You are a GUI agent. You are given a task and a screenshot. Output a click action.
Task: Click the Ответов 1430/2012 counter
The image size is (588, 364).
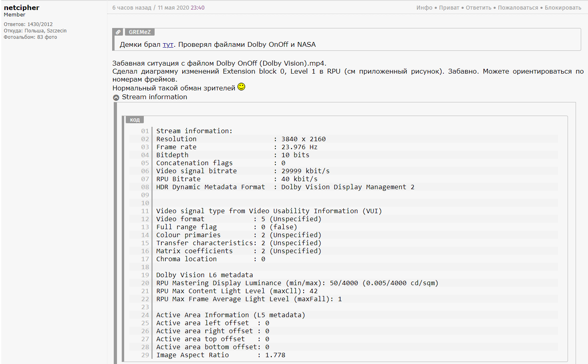point(28,24)
